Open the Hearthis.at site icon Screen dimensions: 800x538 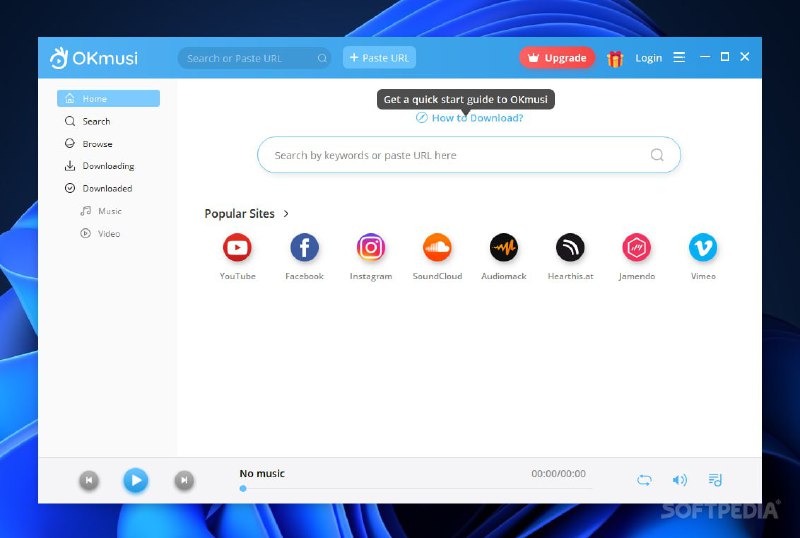(x=570, y=248)
